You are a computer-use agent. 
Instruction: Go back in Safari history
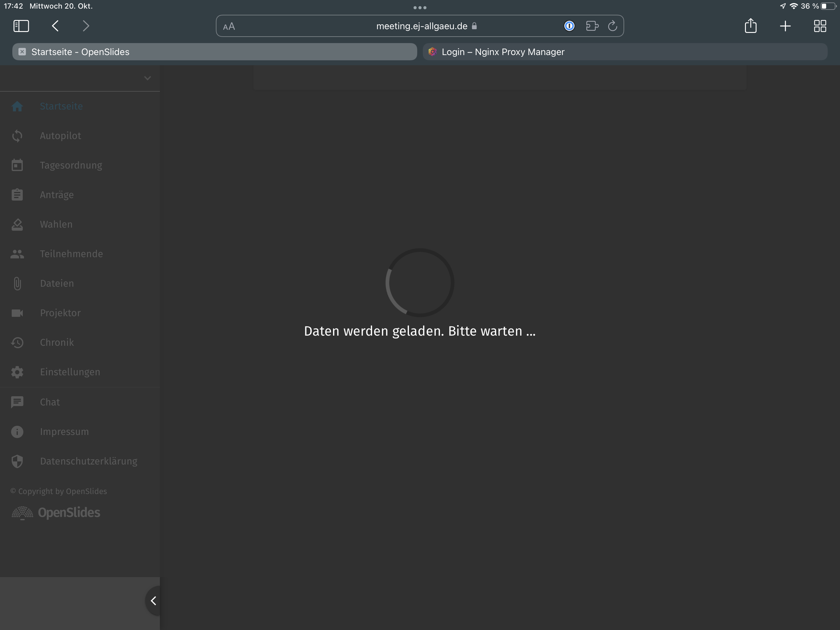[55, 26]
